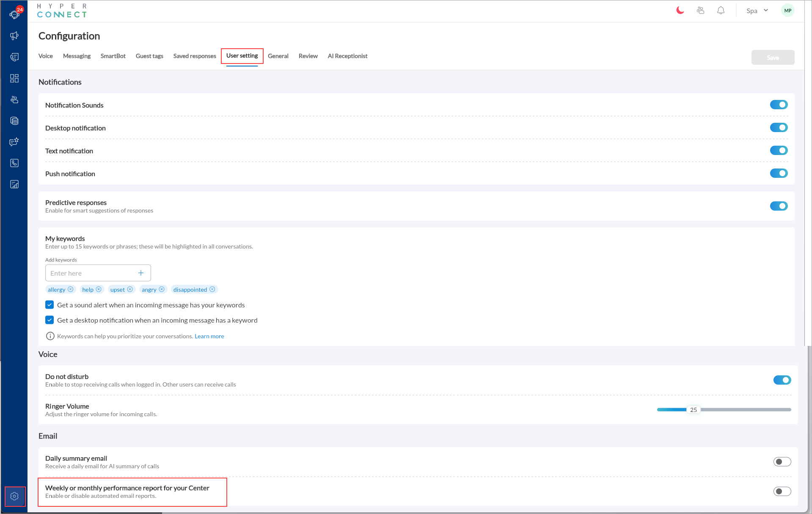The width and height of the screenshot is (812, 514).
Task: Adjust the Ringer Volume slider
Action: [x=694, y=409]
